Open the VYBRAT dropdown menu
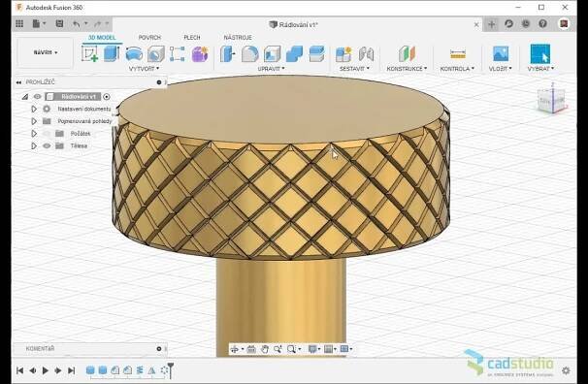Screen dimensions: 588x384 coord(540,69)
